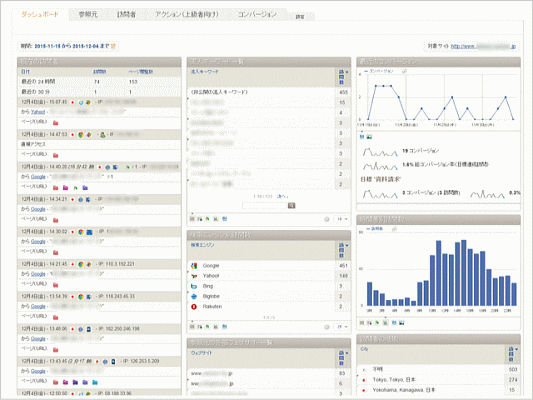
Task: Follow the Yahoo! referrer link in visitor log
Action: pyautogui.click(x=38, y=112)
